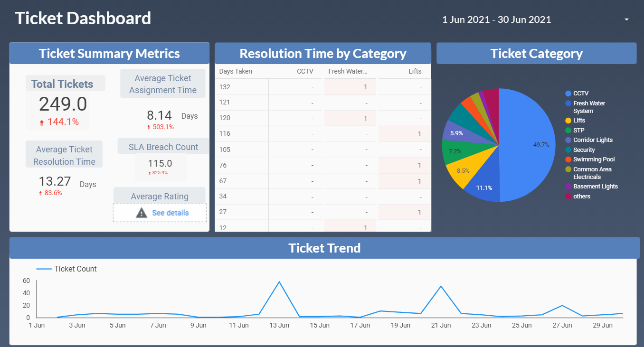The width and height of the screenshot is (644, 347).
Task: Click the Fresh Water column header
Action: [348, 72]
